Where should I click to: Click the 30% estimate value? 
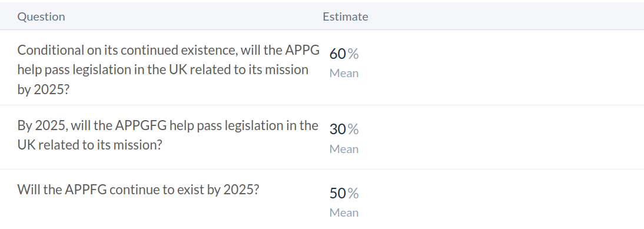click(x=344, y=129)
